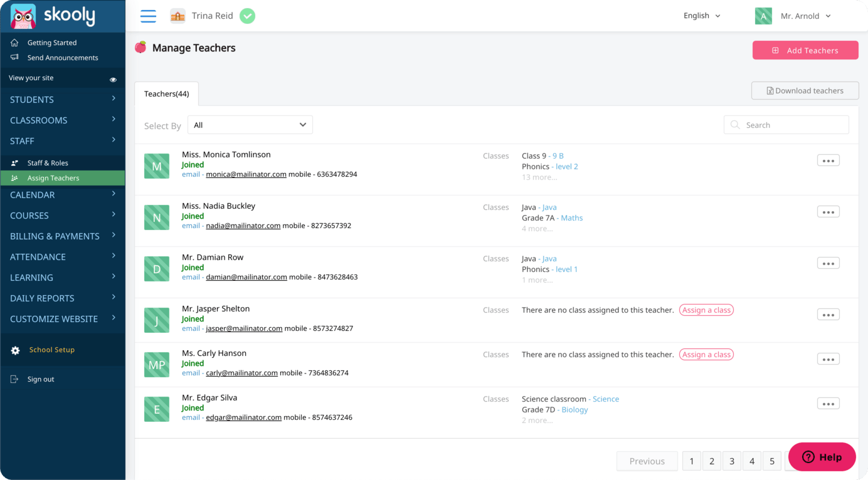Click Assign a class for Jasper Shelton
868x480 pixels.
pos(706,310)
